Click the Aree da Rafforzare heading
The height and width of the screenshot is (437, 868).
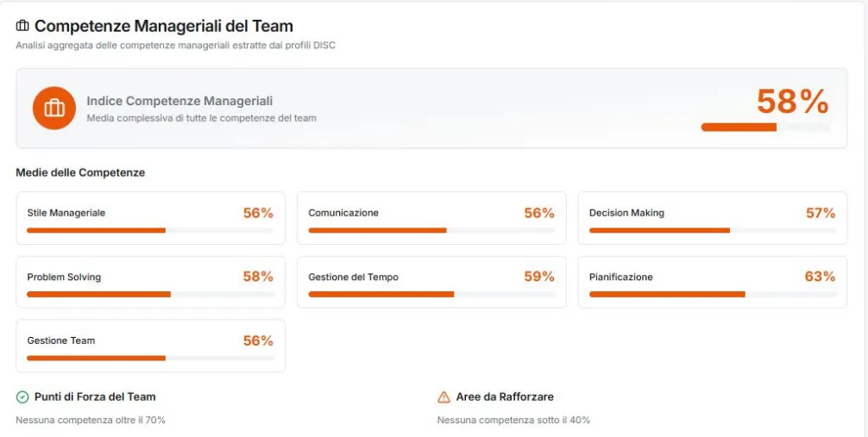tap(505, 396)
